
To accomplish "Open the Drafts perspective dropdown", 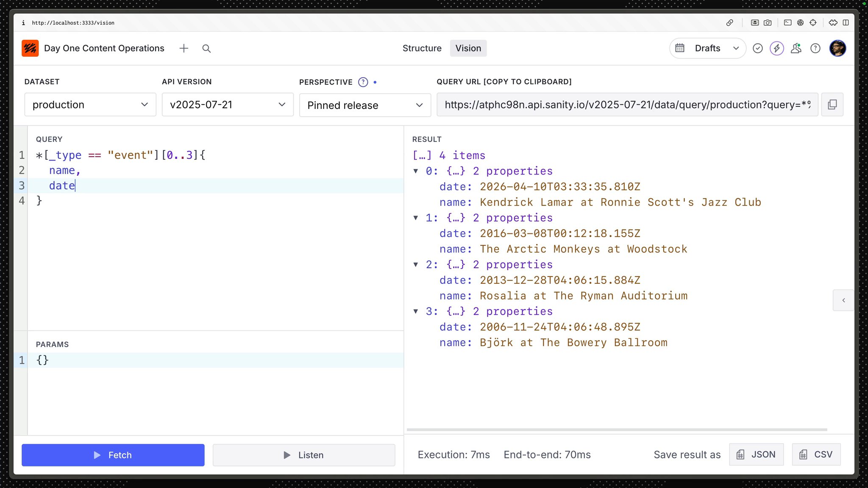I will [708, 48].
